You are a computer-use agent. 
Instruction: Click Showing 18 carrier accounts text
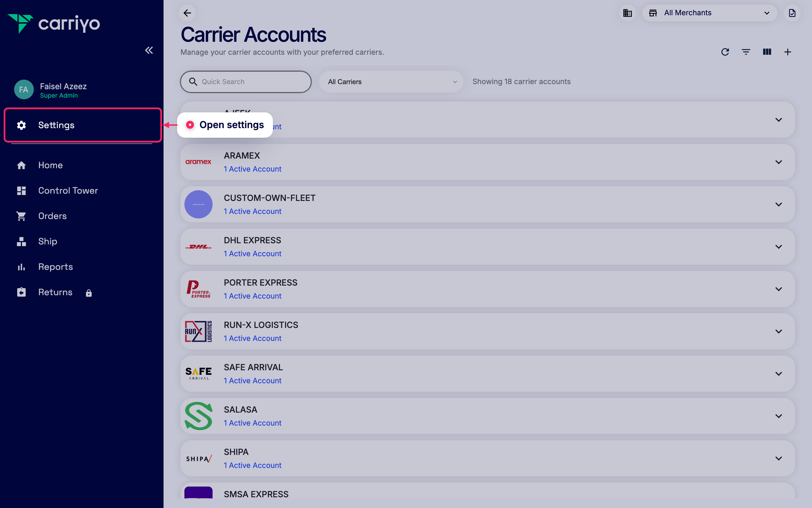click(521, 82)
